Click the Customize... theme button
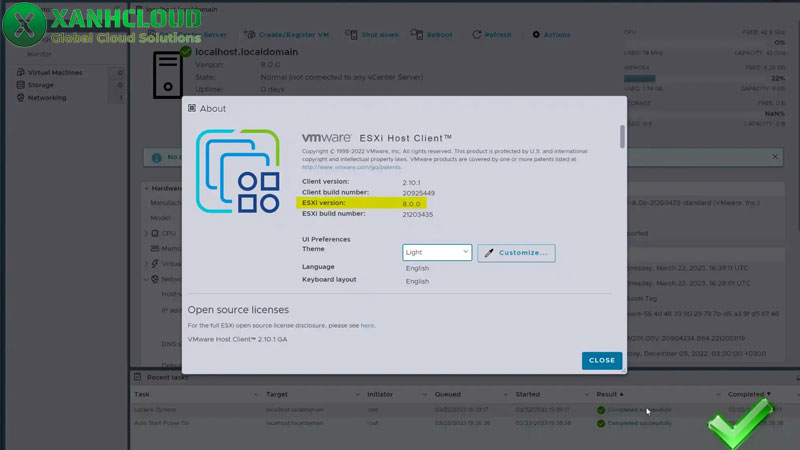Screen dimensions: 800x450 point(516,253)
